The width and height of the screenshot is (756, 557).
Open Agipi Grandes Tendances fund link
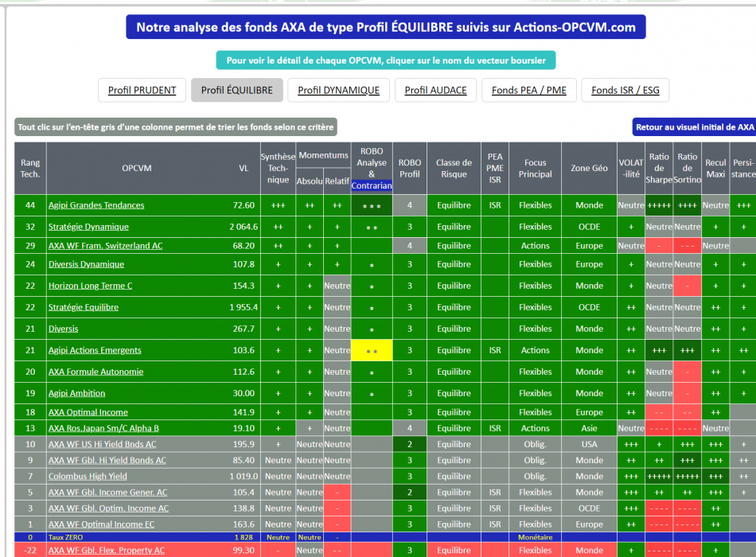click(x=96, y=205)
